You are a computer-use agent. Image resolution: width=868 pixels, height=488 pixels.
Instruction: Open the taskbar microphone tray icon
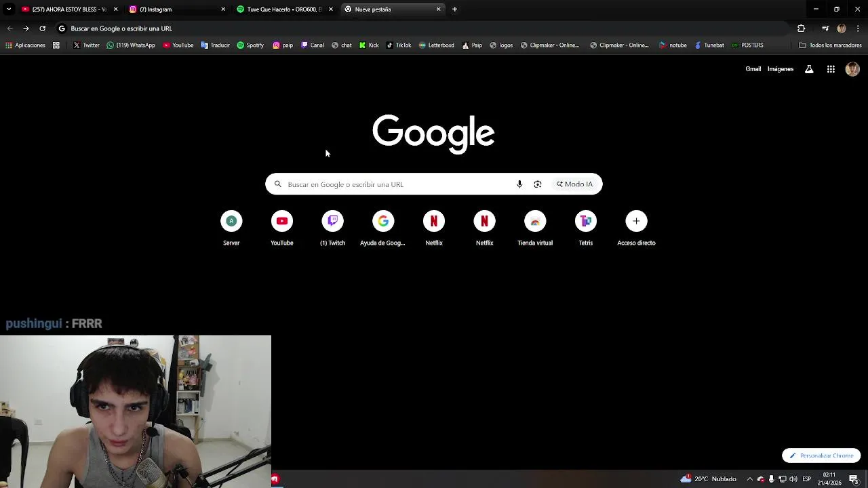(771, 479)
